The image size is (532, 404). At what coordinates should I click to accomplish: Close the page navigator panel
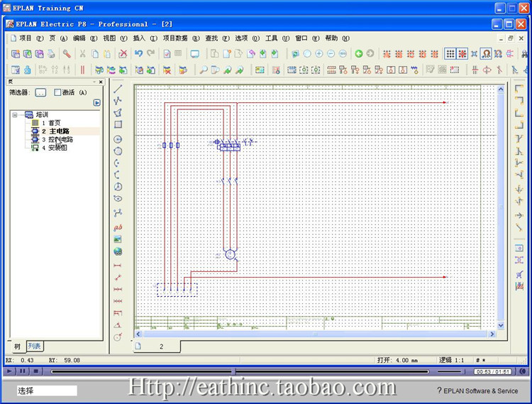tap(101, 82)
